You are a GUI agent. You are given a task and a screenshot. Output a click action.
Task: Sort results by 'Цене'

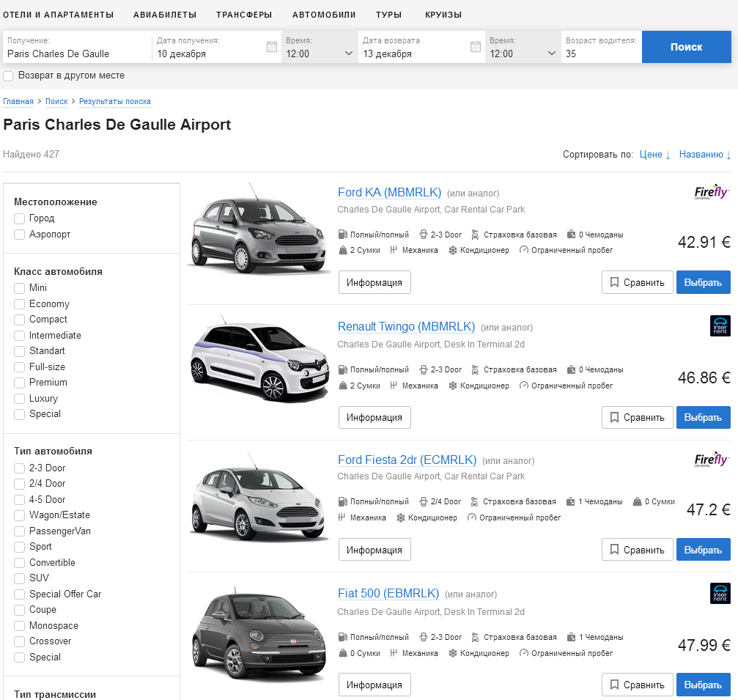(x=654, y=155)
